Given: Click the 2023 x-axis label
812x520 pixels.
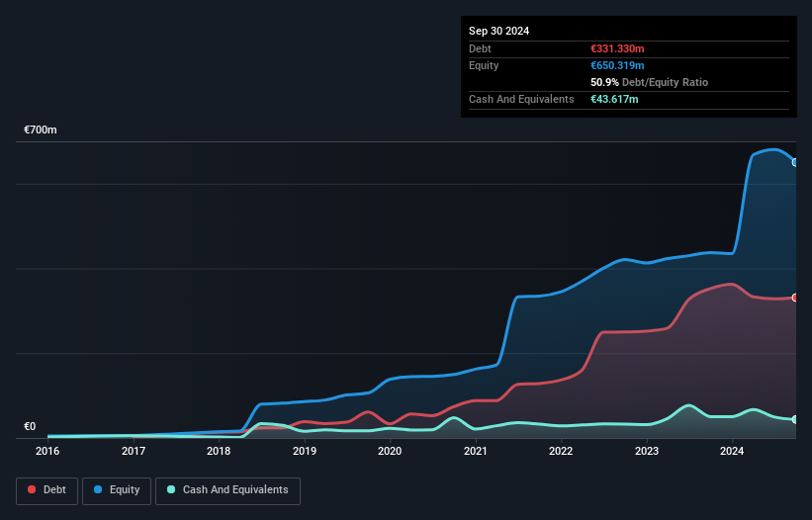Looking at the screenshot, I should tap(647, 451).
